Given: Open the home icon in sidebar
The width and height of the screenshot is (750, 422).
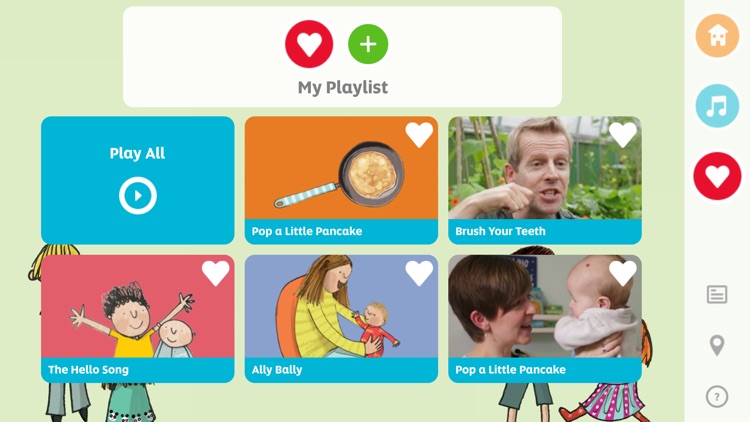Looking at the screenshot, I should (717, 35).
